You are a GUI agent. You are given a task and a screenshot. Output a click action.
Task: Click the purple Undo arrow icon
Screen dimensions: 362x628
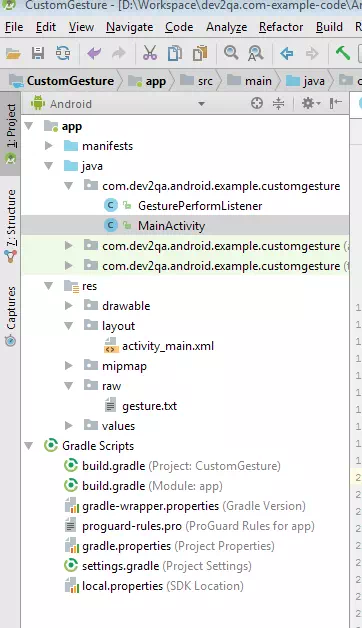pos(95,53)
